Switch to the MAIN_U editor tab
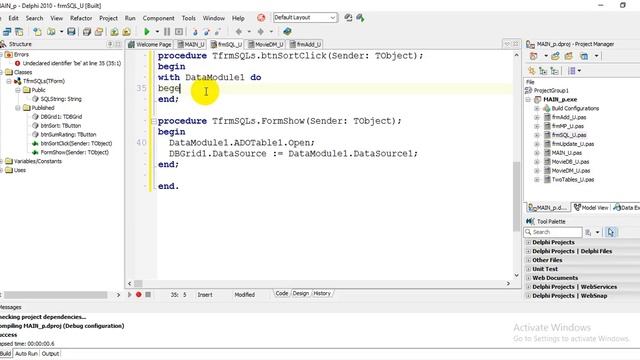The image size is (640, 360). click(x=191, y=44)
